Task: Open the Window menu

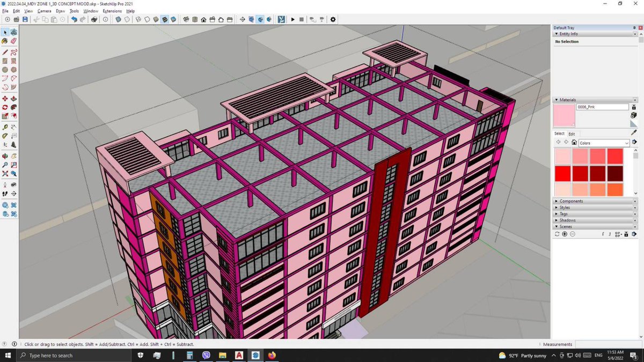Action: [x=91, y=11]
